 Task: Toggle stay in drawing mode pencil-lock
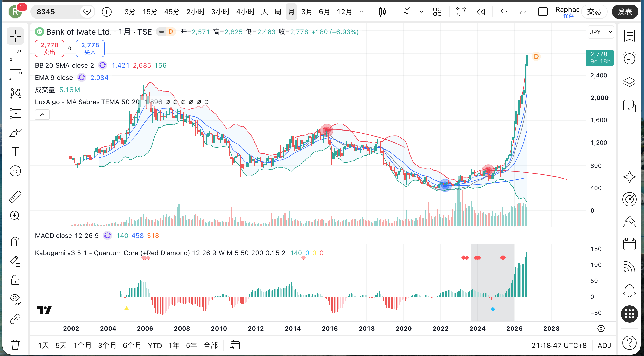pyautogui.click(x=15, y=261)
